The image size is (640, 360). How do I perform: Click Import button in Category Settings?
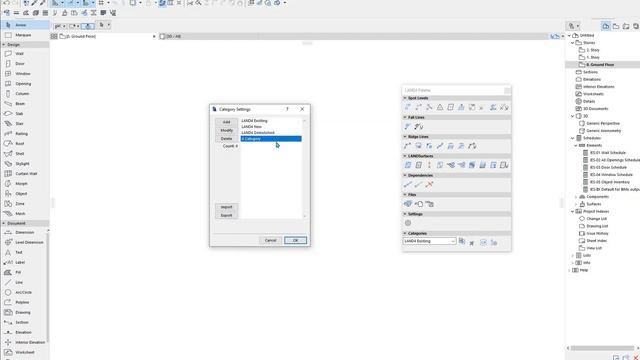coord(227,207)
